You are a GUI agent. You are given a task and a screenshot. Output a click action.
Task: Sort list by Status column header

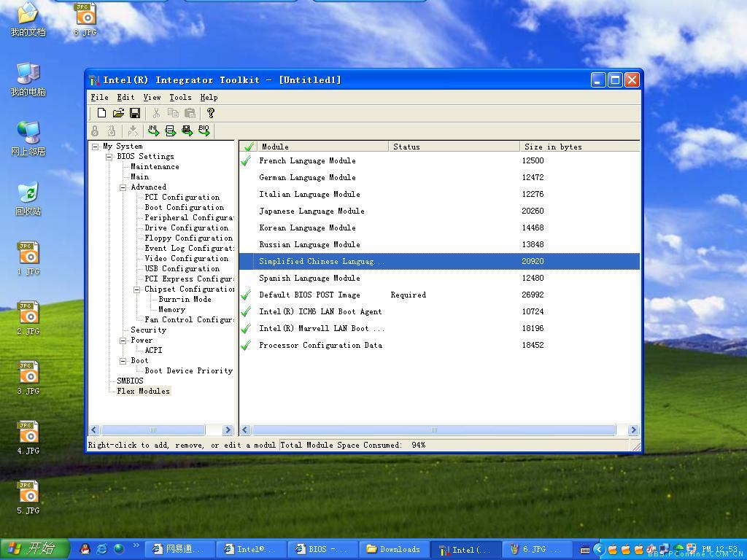point(454,147)
